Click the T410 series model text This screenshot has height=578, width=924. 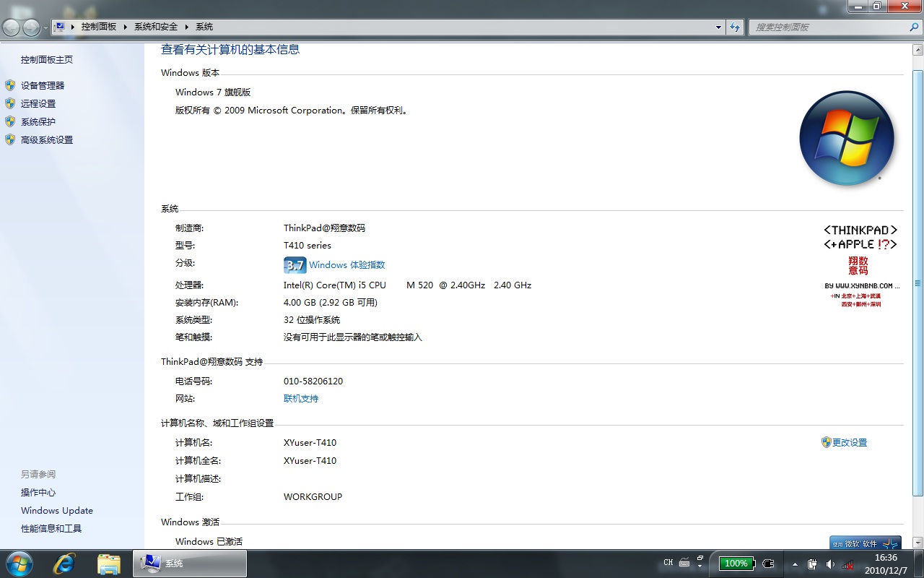click(x=308, y=246)
